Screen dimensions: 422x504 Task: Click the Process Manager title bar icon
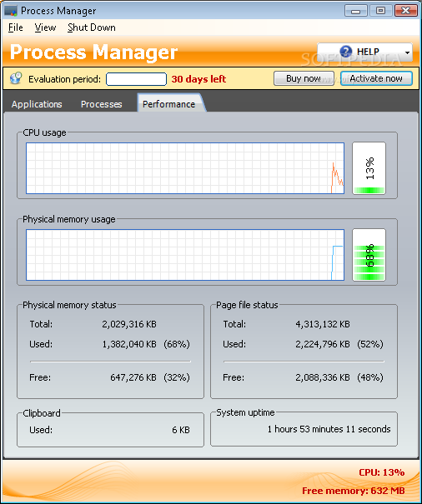[x=10, y=11]
